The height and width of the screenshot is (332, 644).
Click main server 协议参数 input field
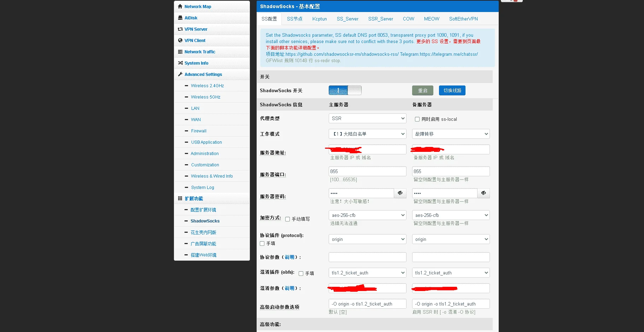click(x=368, y=257)
